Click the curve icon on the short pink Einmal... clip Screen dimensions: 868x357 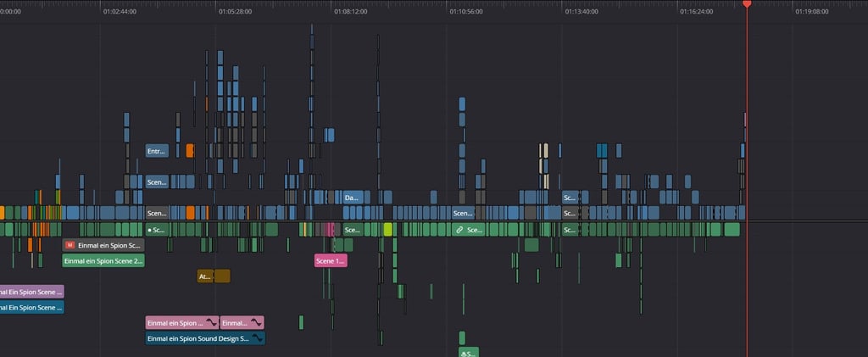click(256, 323)
